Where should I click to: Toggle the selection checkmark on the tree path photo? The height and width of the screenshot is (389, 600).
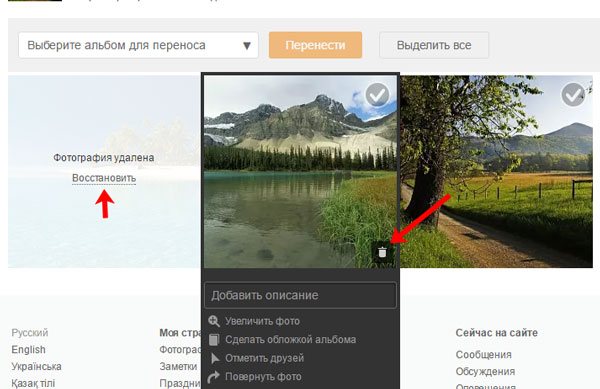(573, 95)
